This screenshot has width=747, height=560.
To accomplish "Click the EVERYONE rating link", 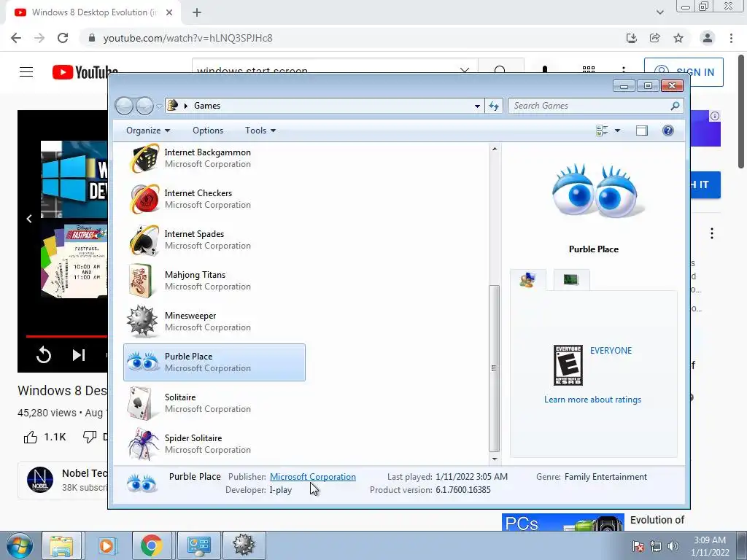I will click(611, 351).
